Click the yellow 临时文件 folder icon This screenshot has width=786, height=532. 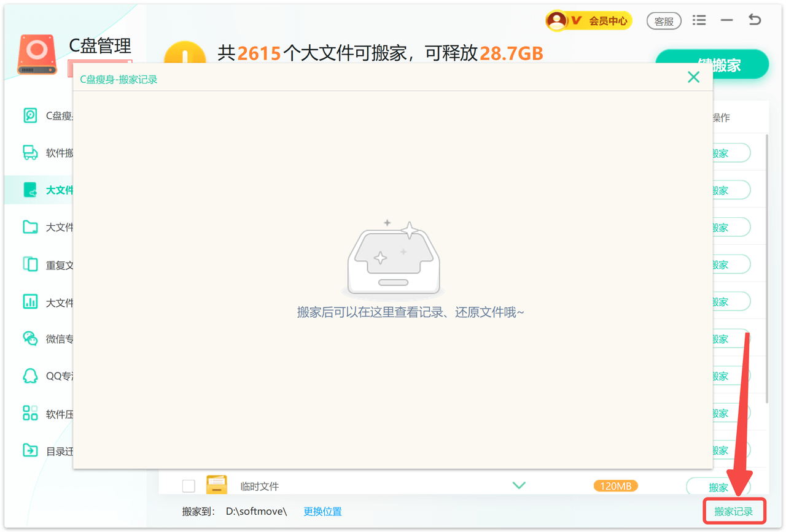coord(216,485)
